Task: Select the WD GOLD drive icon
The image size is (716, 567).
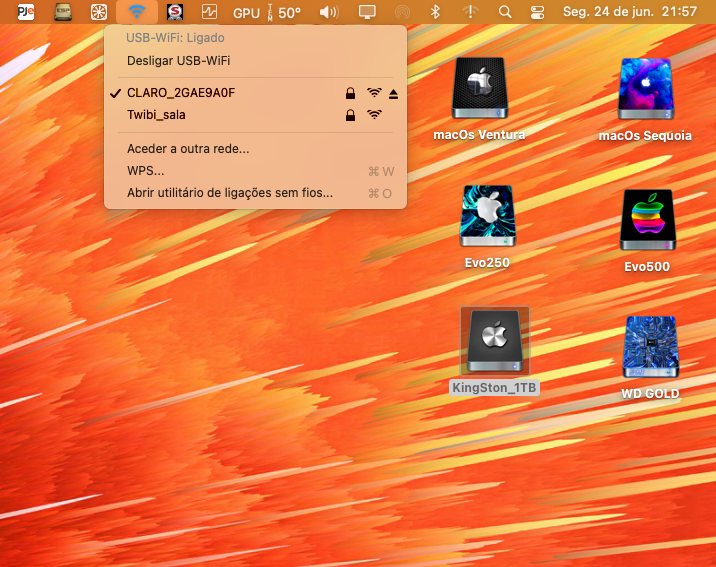Action: [651, 347]
